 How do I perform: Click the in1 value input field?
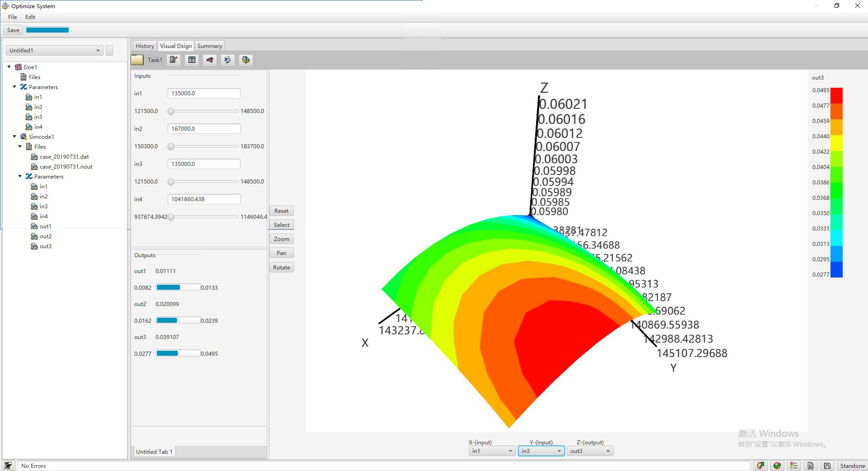click(204, 93)
